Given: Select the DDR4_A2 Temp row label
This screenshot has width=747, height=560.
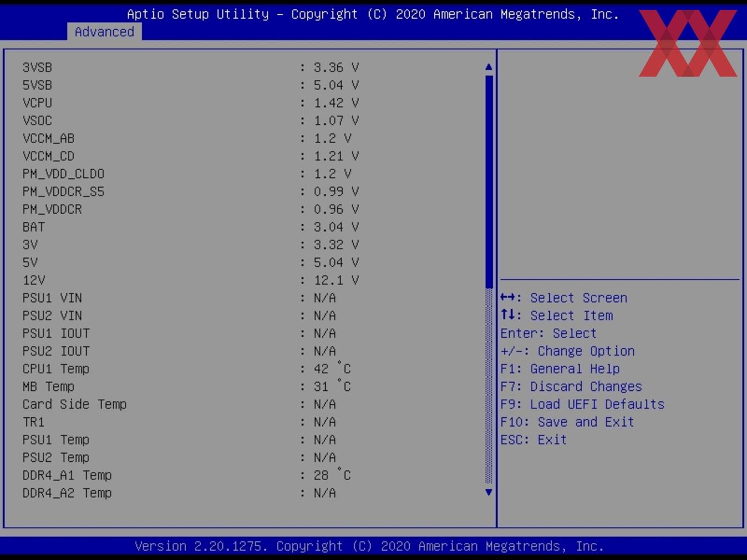Looking at the screenshot, I should pyautogui.click(x=67, y=493).
